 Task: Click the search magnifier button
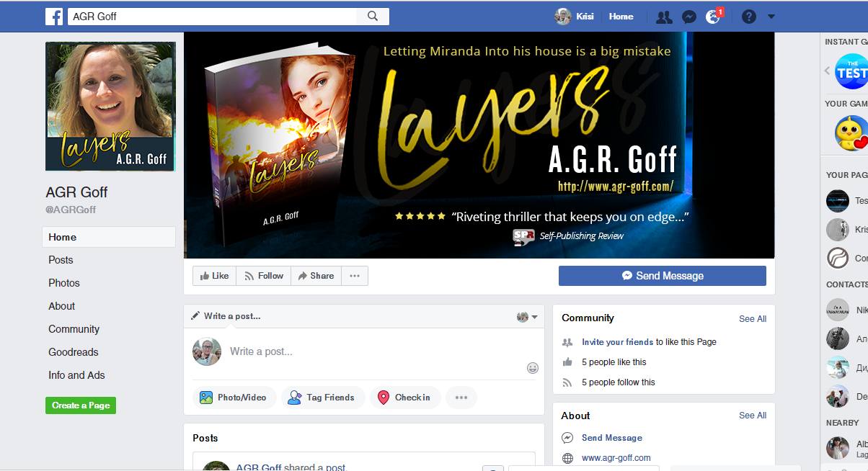tap(373, 16)
